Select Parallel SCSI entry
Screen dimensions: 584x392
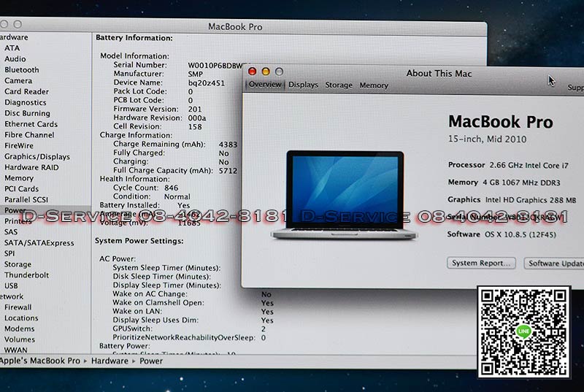pos(26,199)
